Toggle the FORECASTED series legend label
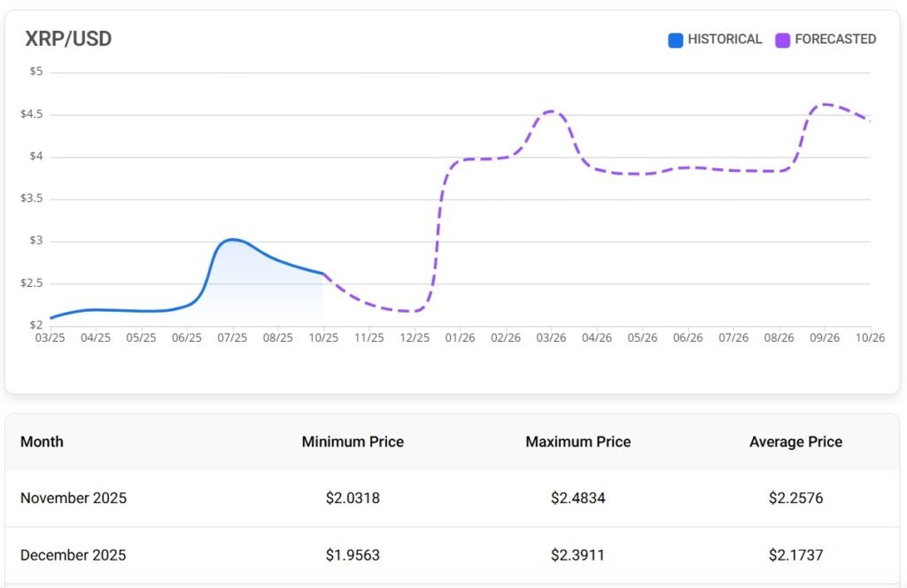Screen dimensions: 907x588 835,39
